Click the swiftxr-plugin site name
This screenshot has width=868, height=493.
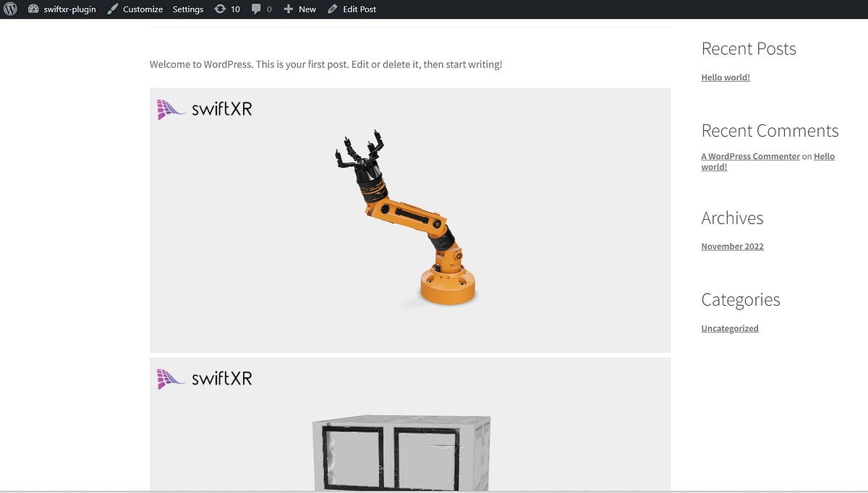(x=69, y=9)
